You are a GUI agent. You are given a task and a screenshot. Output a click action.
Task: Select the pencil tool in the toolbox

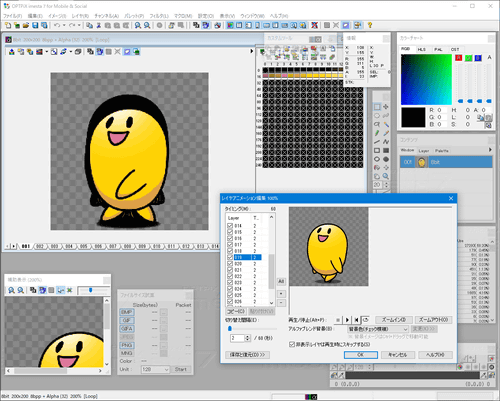[377, 133]
